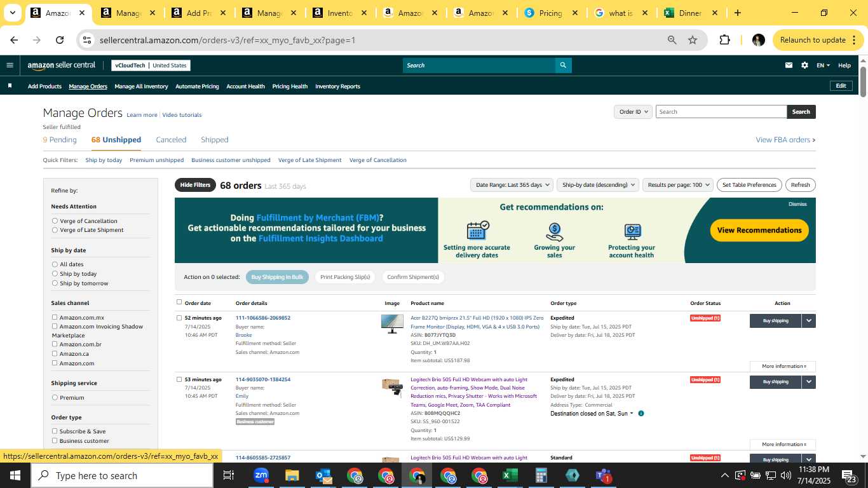Select All dates radio option

[55, 264]
